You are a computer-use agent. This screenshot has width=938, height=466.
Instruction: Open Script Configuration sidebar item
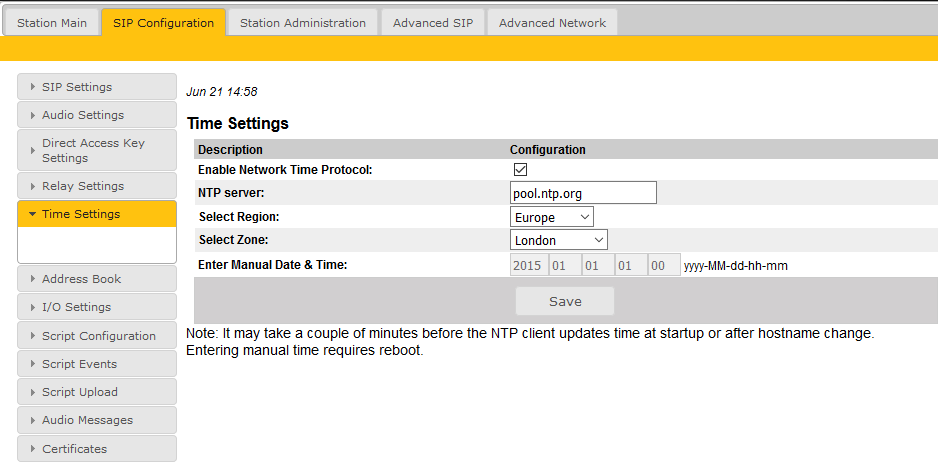96,336
